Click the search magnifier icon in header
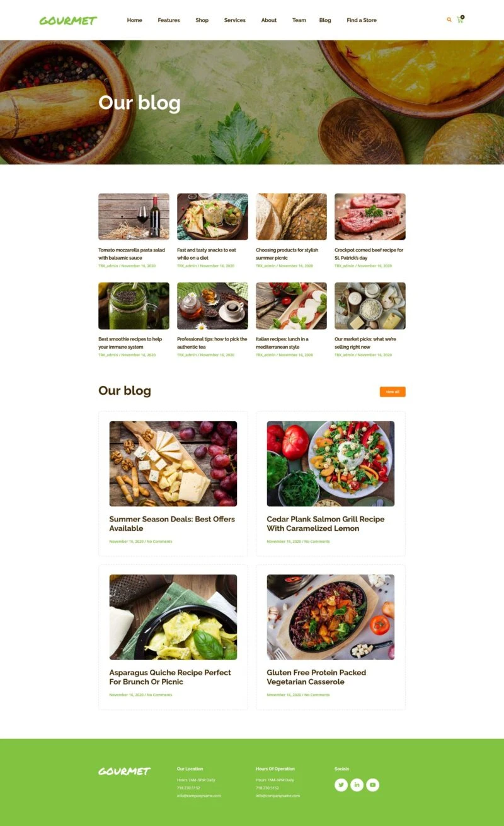Screen dimensions: 504x826 [449, 20]
